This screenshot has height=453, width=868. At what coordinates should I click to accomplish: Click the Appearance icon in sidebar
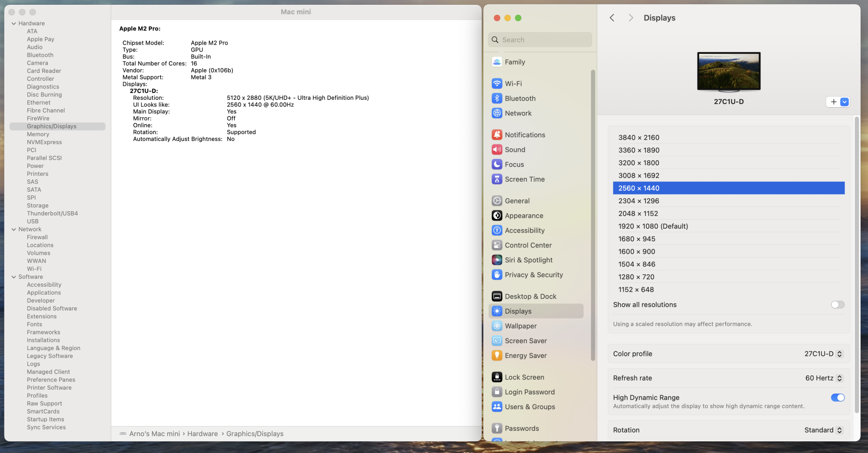coord(497,216)
